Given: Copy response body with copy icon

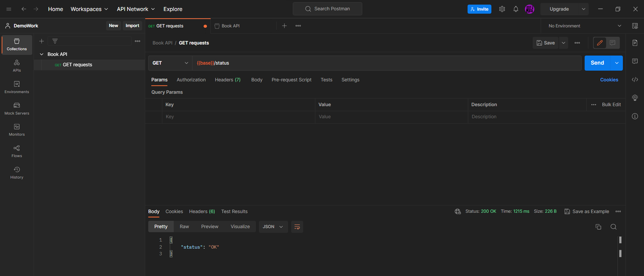Looking at the screenshot, I should click(x=598, y=227).
